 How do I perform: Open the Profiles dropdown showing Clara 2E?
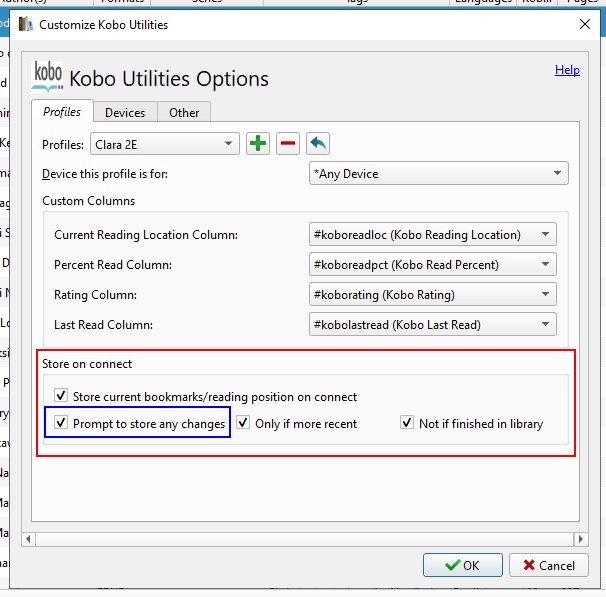165,144
